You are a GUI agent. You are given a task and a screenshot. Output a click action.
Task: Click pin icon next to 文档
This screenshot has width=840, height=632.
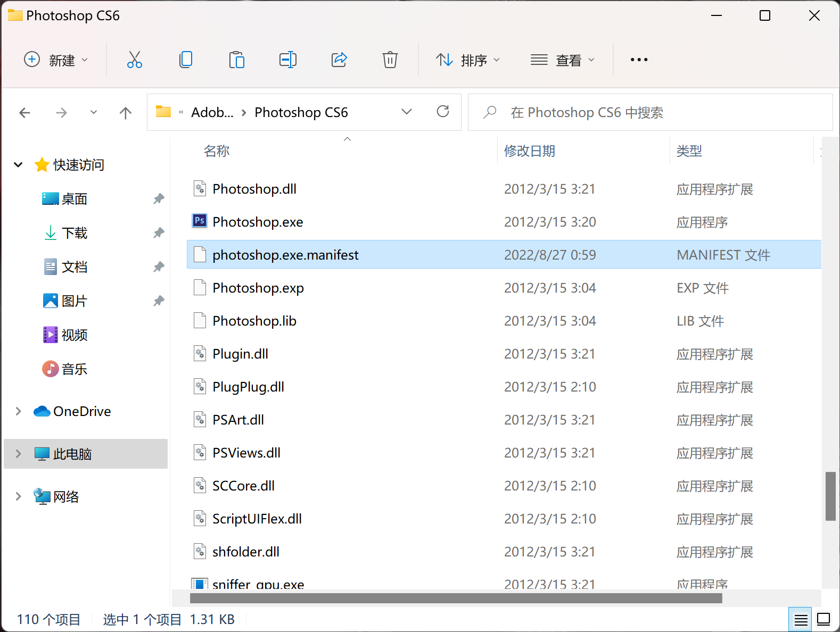[159, 267]
